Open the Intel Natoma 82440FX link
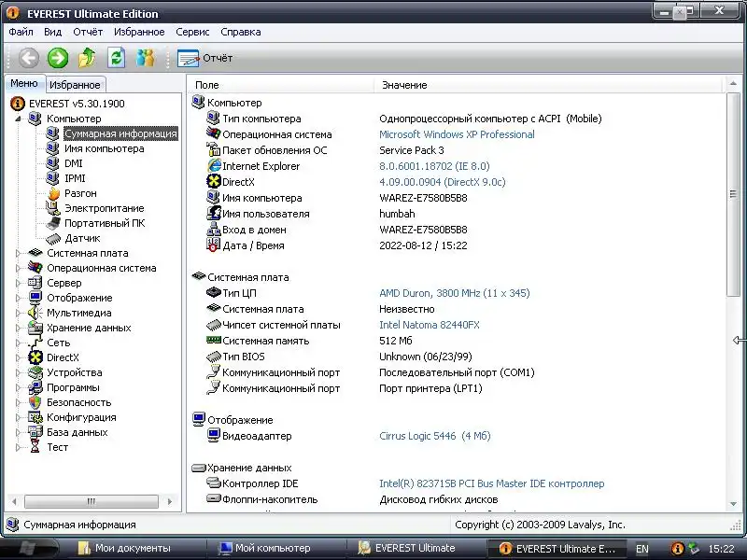This screenshot has height=560, width=747. tap(430, 325)
